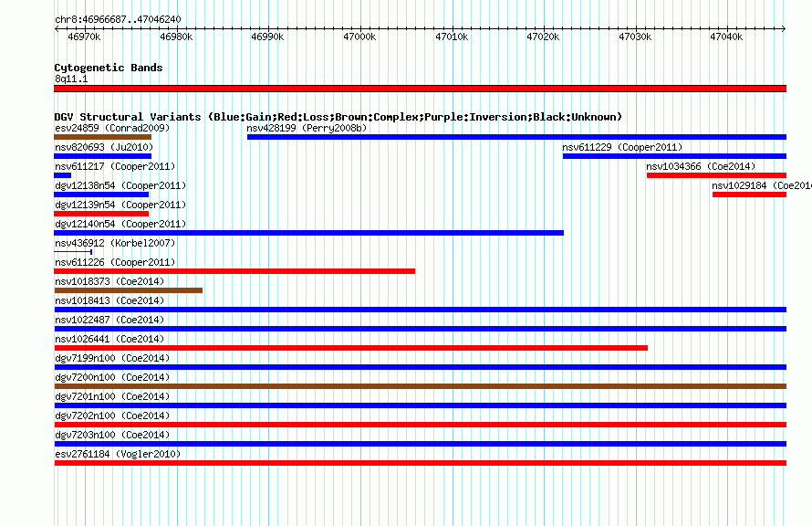This screenshot has height=526, width=812.
Task: Click the red dgv7202n100 loss bar
Action: (420, 425)
